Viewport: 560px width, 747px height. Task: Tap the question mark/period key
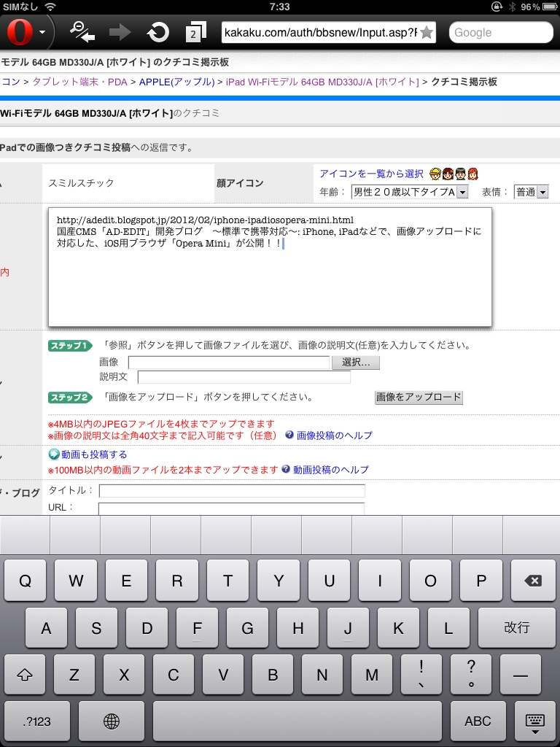(x=471, y=675)
